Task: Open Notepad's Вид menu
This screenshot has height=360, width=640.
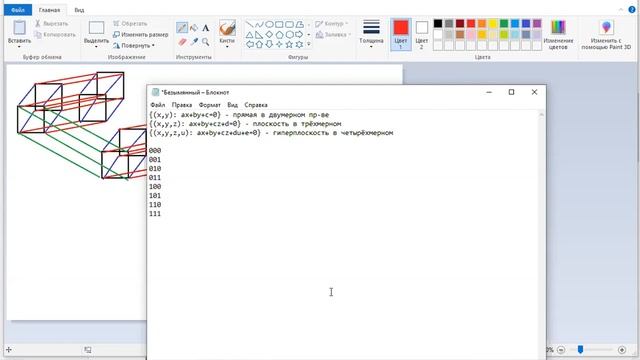Action: pyautogui.click(x=232, y=105)
